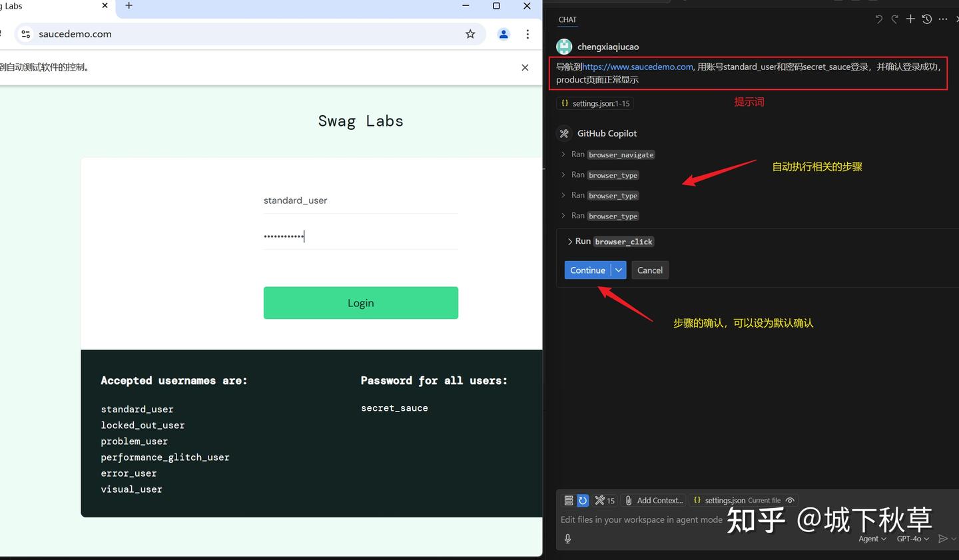The height and width of the screenshot is (560, 959).
Task: Click the send message arrow icon
Action: coord(945,539)
